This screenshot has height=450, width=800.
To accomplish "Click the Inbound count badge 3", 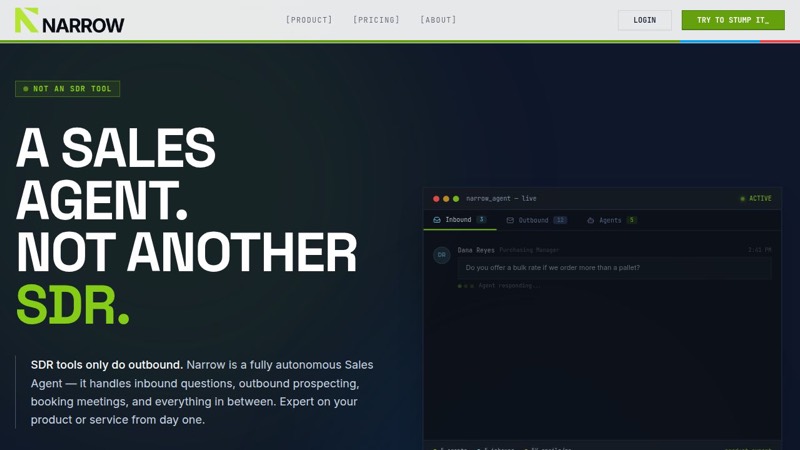I will (x=481, y=220).
